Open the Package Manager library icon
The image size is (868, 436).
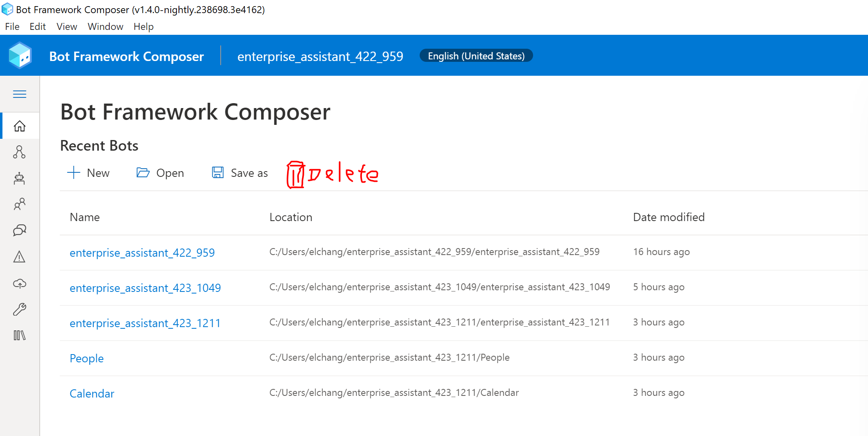click(x=19, y=335)
